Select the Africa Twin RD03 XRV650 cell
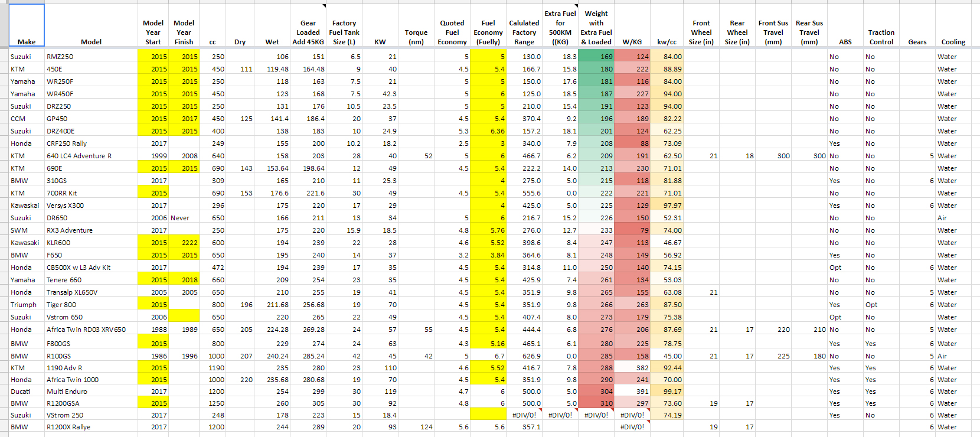Screen dimensions: 980x437 coord(91,330)
